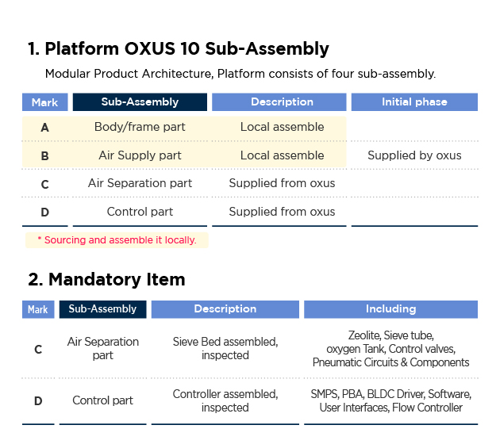500x448 pixels.
Task: Click the mark "B" row label
Action: 44,156
